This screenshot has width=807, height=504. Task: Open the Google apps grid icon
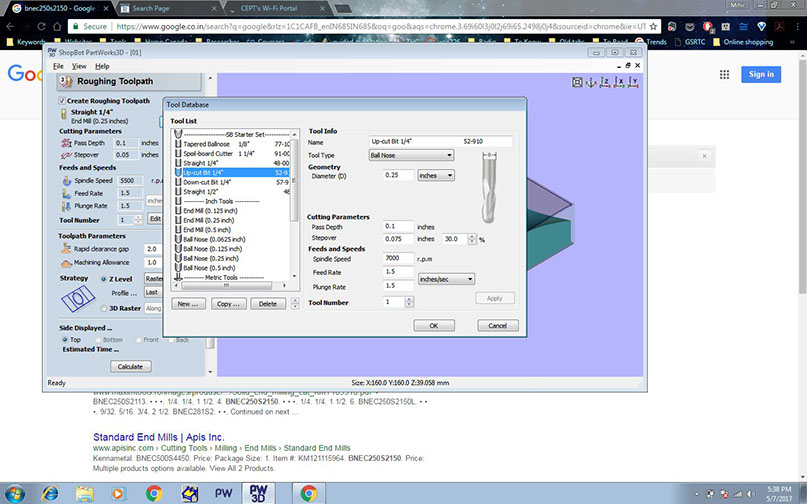[724, 75]
